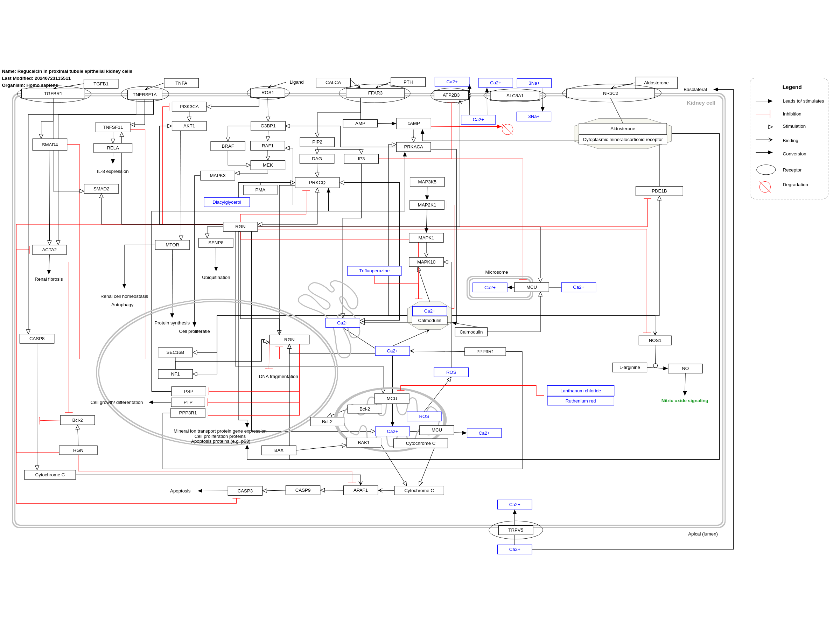Click the L-arginine node
This screenshot has width=840, height=630.
(x=630, y=367)
